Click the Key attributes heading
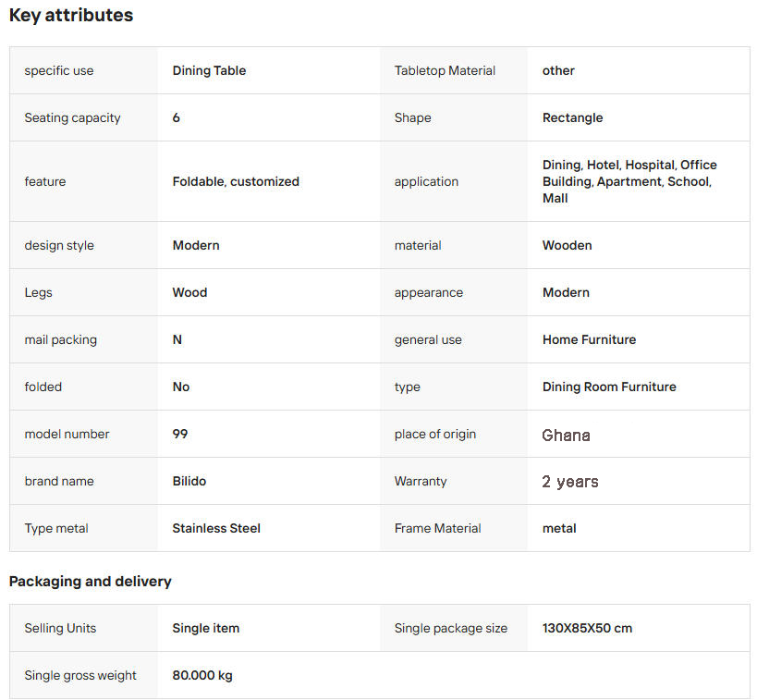The image size is (757, 700). (x=71, y=16)
